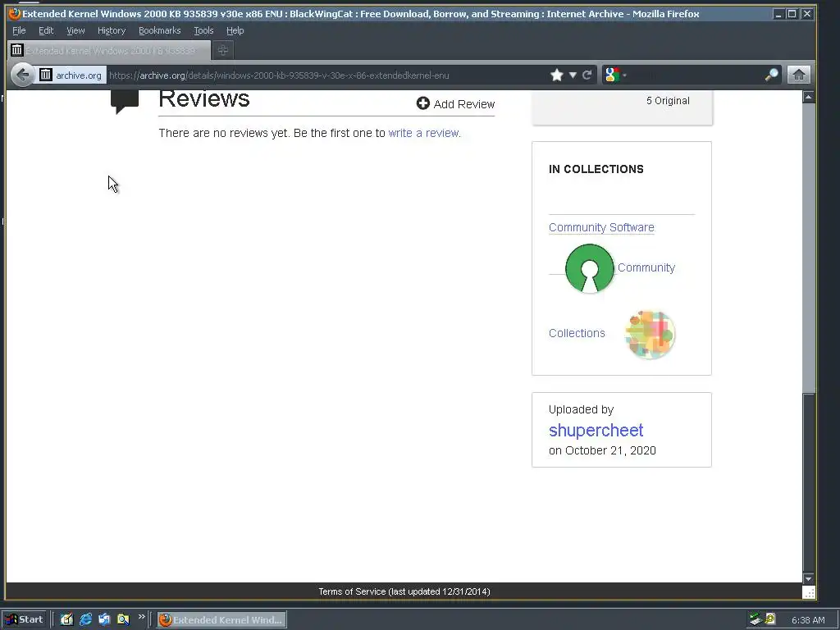Go to the Firefox home page button
The width and height of the screenshot is (840, 630).
coord(799,75)
